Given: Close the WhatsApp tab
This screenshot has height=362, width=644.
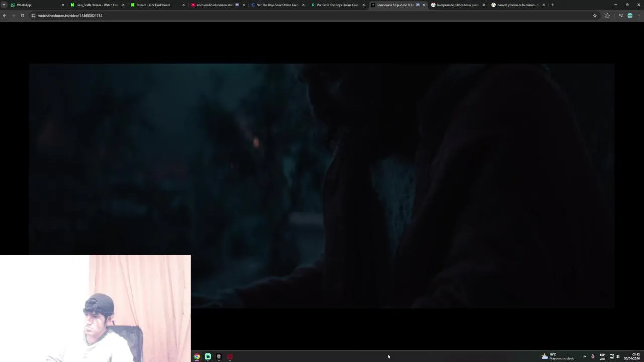Looking at the screenshot, I should (63, 5).
